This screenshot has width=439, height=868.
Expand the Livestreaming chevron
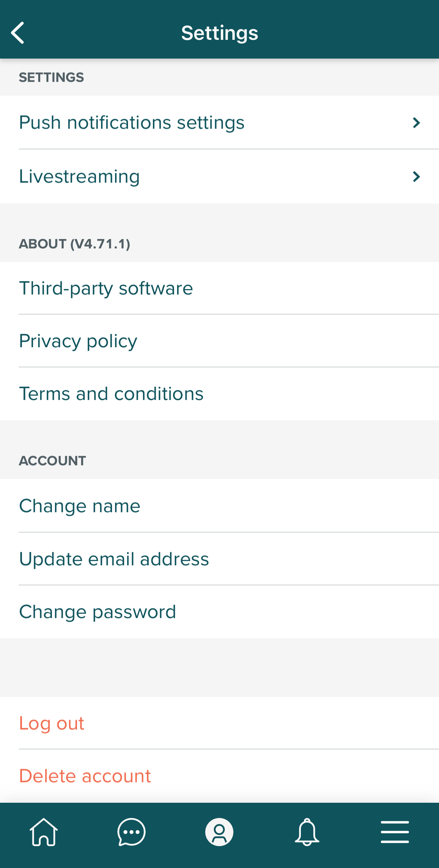click(416, 177)
